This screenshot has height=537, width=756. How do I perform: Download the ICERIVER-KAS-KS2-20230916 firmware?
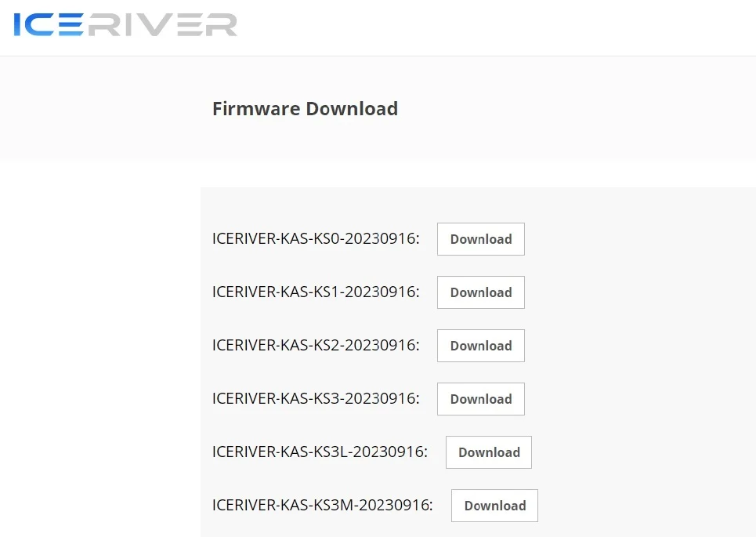click(481, 346)
